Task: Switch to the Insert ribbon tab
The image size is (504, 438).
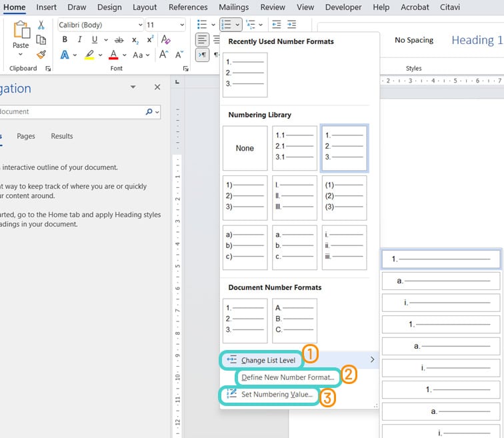Action: [x=46, y=7]
